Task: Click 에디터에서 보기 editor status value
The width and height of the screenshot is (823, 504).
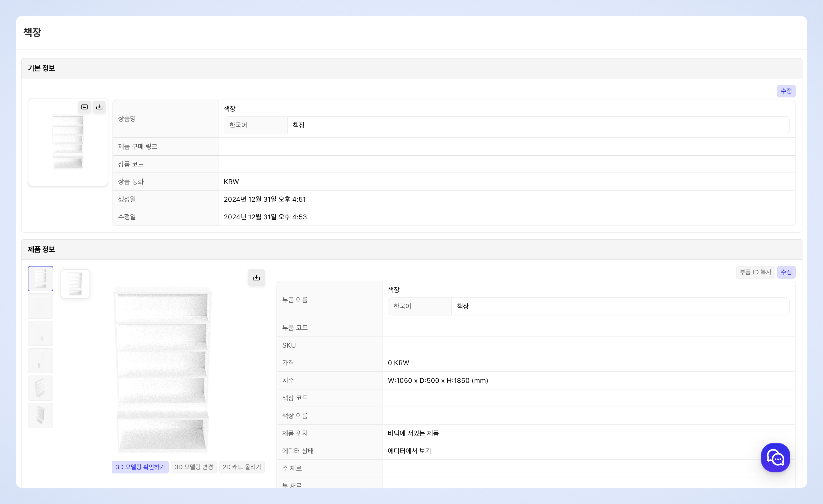Action: 409,451
